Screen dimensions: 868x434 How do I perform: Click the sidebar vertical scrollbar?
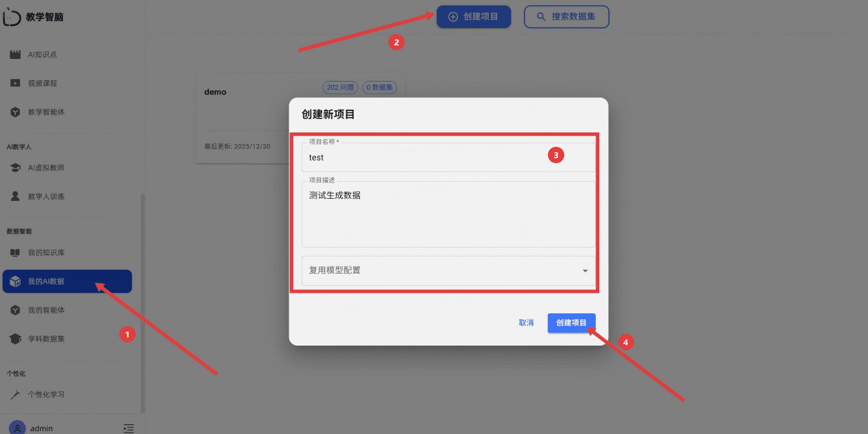pyautogui.click(x=143, y=303)
